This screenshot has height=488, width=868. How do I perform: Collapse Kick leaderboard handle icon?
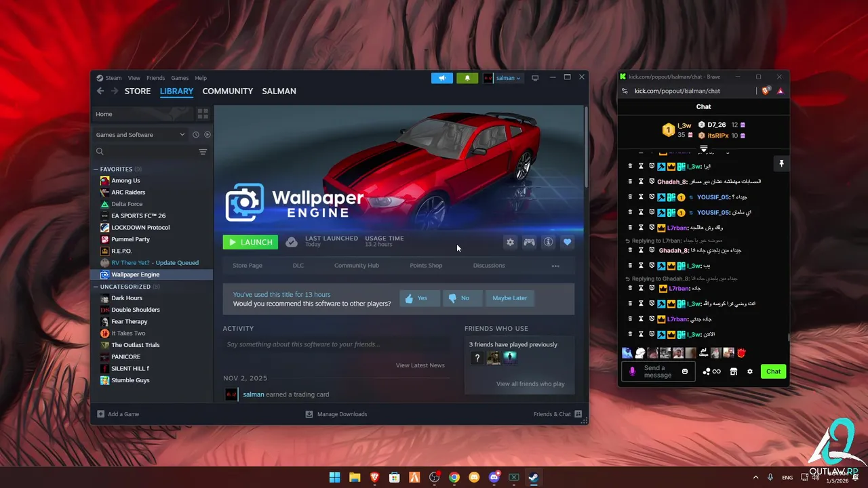click(x=703, y=148)
